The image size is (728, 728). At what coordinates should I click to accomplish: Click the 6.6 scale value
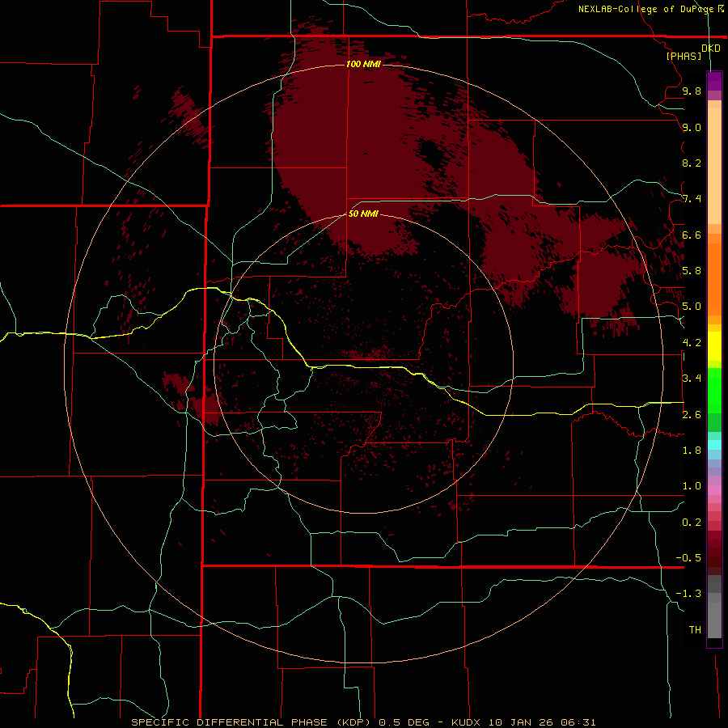(x=692, y=235)
